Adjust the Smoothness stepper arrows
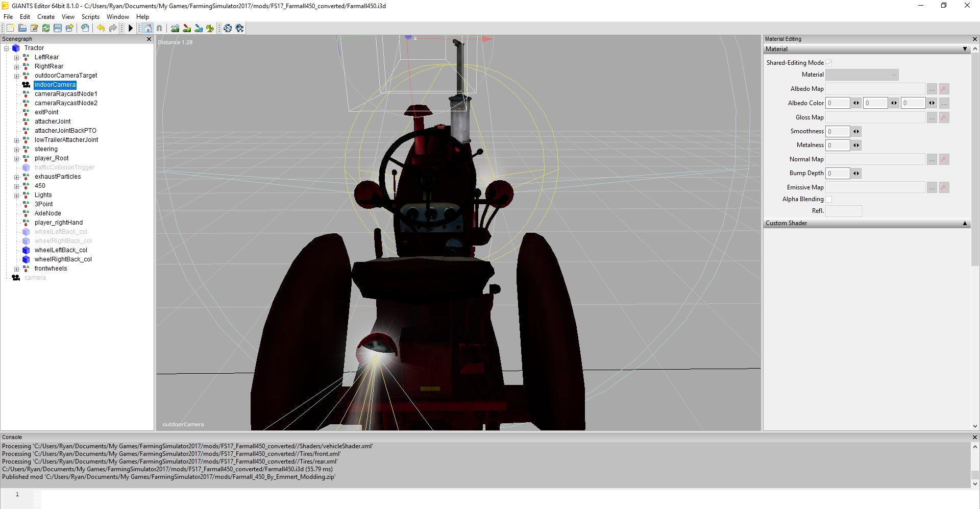This screenshot has height=509, width=980. coord(856,131)
